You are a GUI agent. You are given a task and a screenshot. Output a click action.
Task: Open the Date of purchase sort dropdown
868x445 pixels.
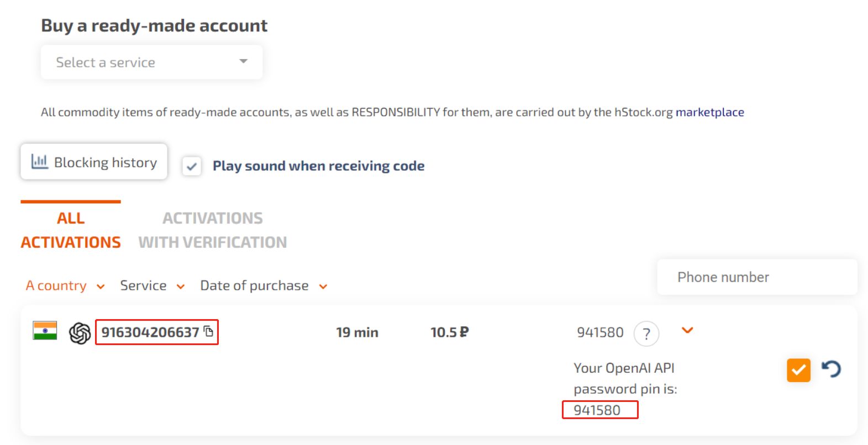tap(264, 286)
